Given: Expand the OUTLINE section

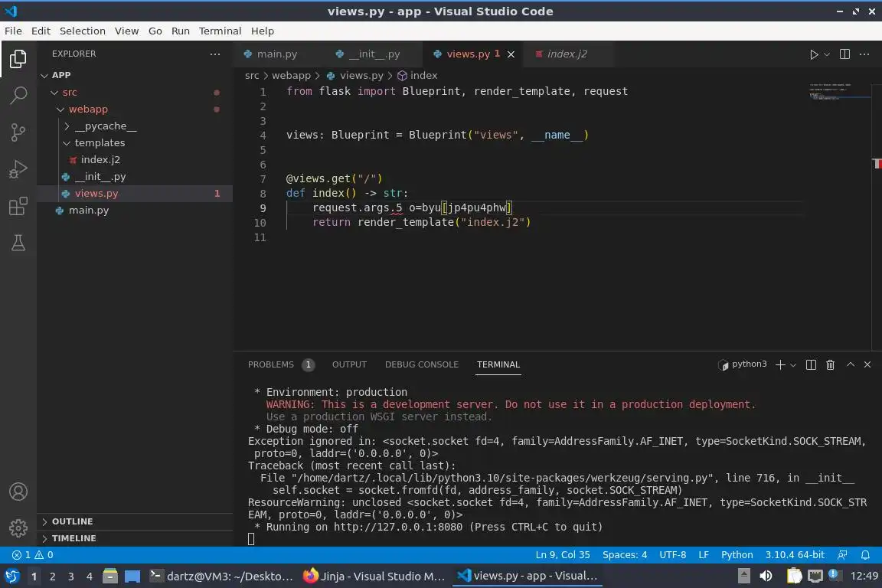Looking at the screenshot, I should tap(135, 521).
